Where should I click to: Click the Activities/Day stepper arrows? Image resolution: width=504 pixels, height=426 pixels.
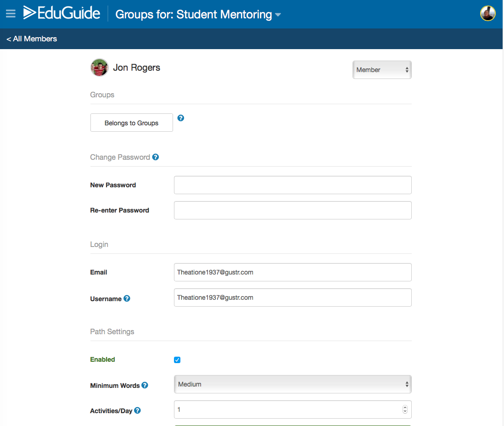pos(405,409)
